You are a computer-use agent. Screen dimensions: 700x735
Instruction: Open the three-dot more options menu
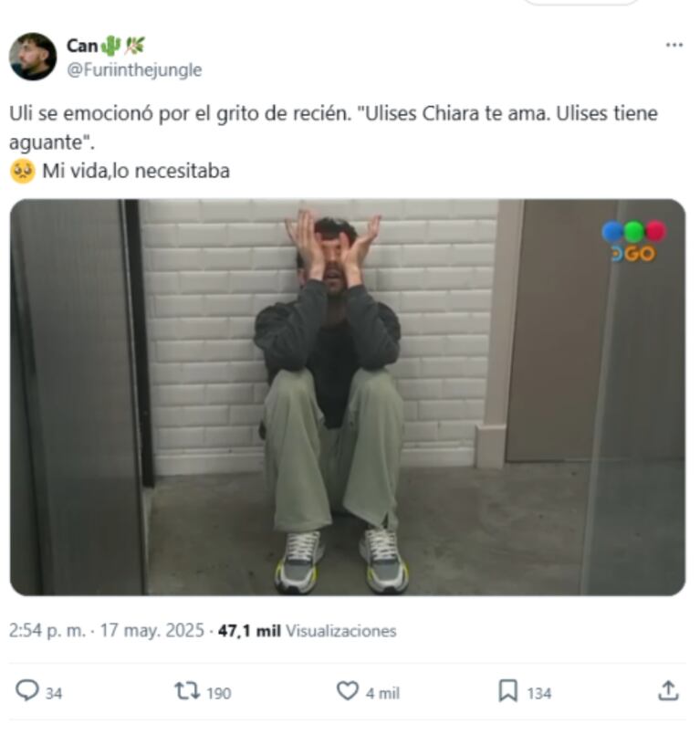pos(674,45)
